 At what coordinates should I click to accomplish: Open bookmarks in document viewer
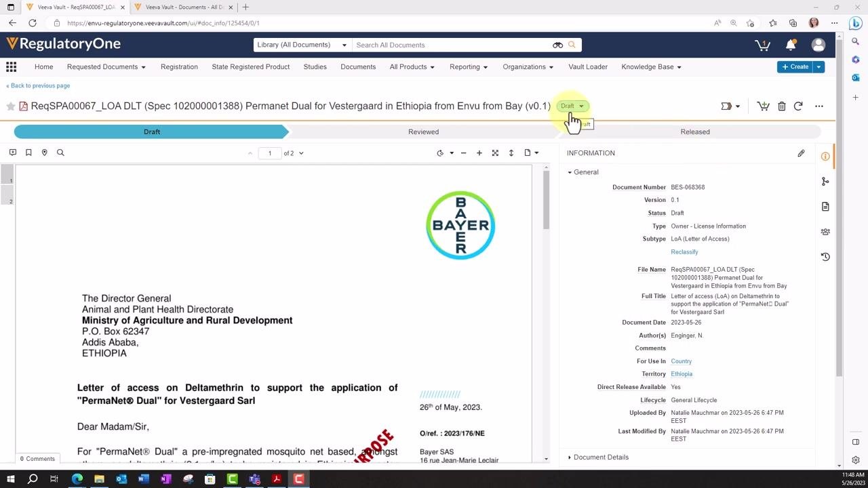[28, 152]
